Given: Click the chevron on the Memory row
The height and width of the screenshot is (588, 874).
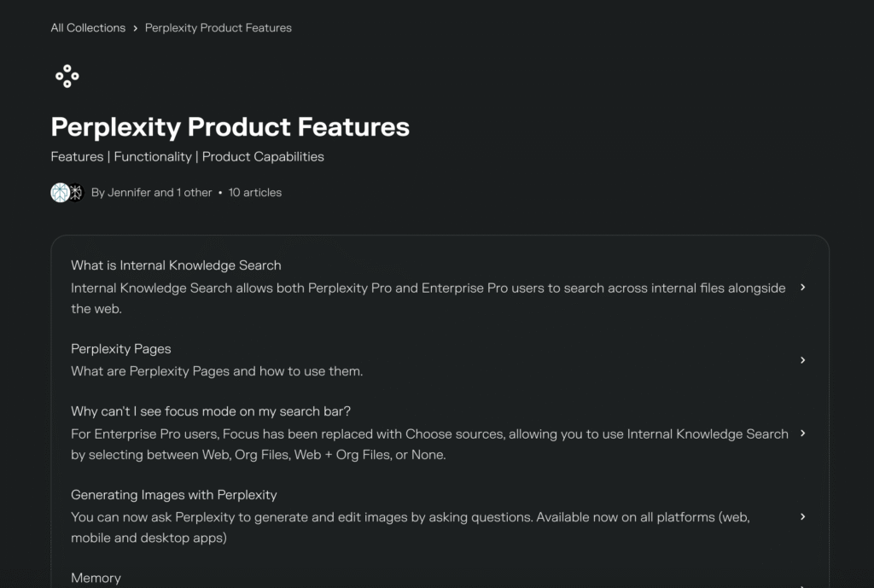Looking at the screenshot, I should tap(802, 585).
